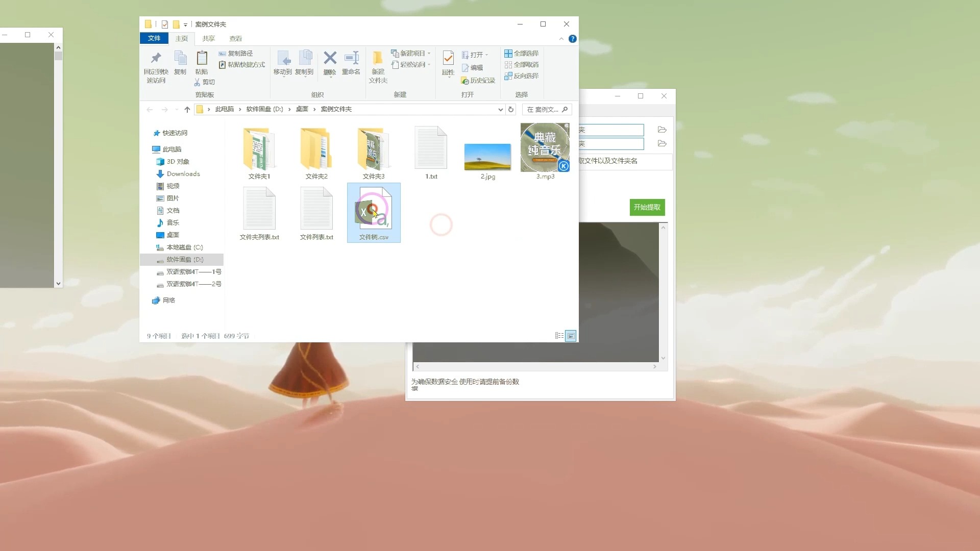Select 音乐 in navigation pane
Screen dimensions: 980x551
pos(173,223)
